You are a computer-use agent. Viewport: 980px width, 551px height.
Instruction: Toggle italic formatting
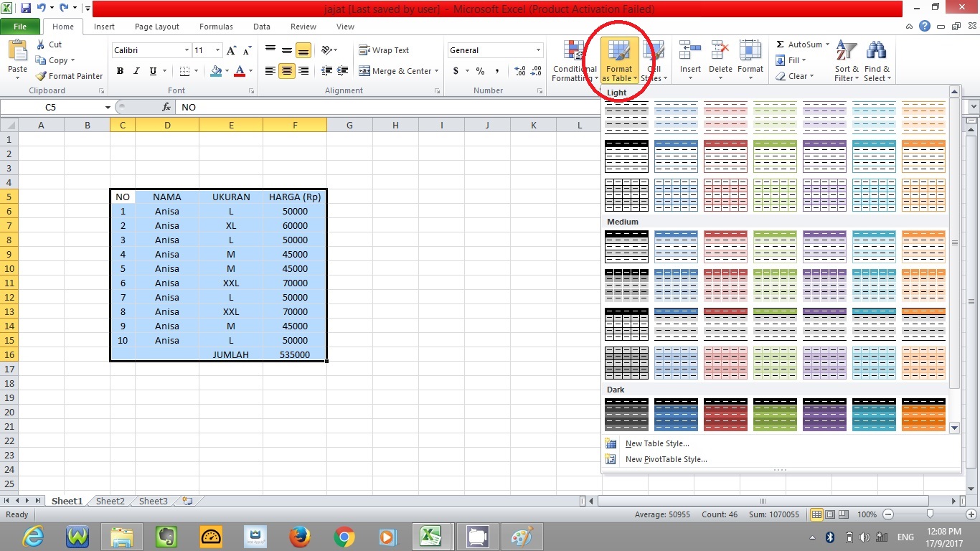click(136, 71)
